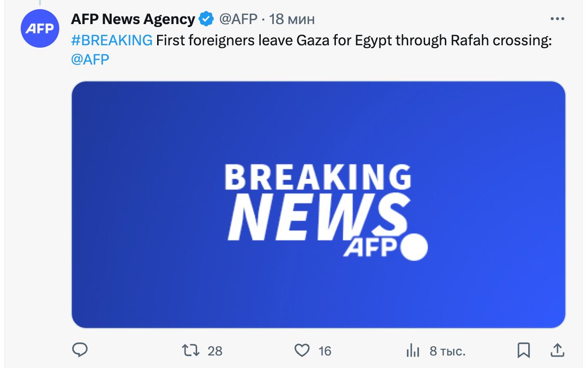Retweet the post using the arrows icon
Image resolution: width=588 pixels, height=368 pixels.
191,350
